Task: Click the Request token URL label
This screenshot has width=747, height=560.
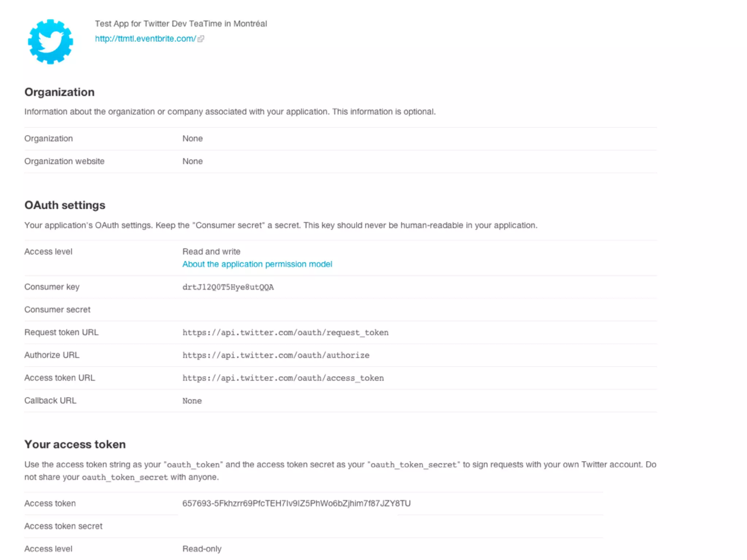Action: 61,332
